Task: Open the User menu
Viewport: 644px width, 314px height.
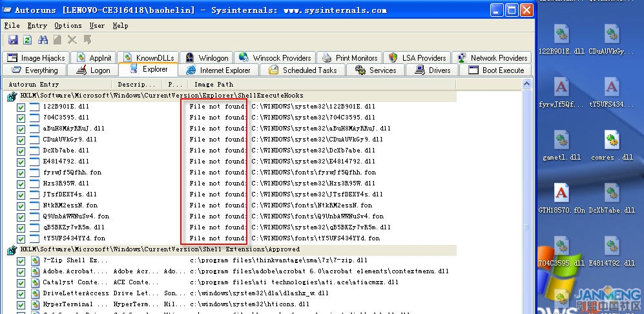Action: [x=98, y=25]
